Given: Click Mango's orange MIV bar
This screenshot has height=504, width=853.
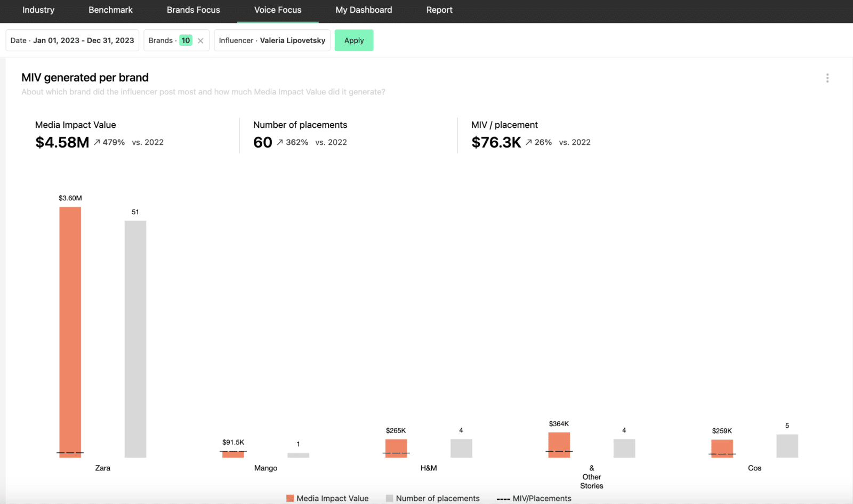Looking at the screenshot, I should point(234,454).
